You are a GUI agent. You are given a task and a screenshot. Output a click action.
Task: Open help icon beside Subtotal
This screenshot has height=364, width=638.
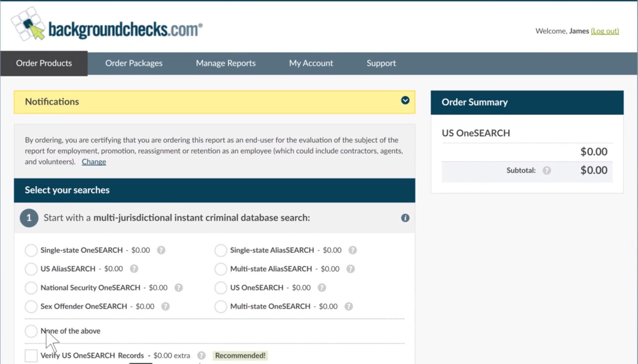click(x=547, y=170)
